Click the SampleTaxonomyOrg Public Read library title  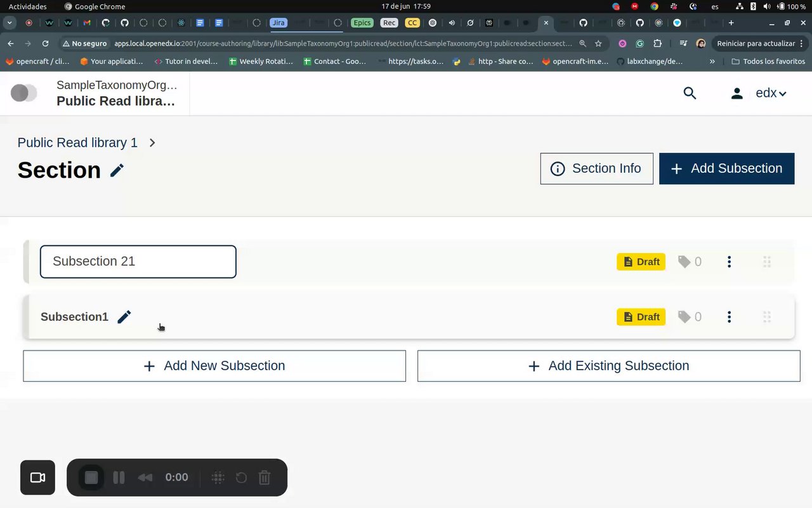point(116,93)
